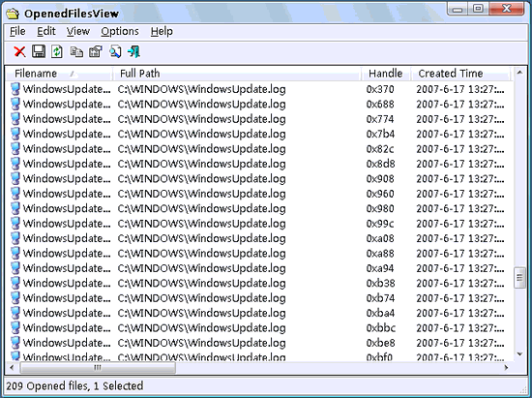The height and width of the screenshot is (398, 532).
Task: Click file icon in the 0x8d8 row
Action: (15, 164)
